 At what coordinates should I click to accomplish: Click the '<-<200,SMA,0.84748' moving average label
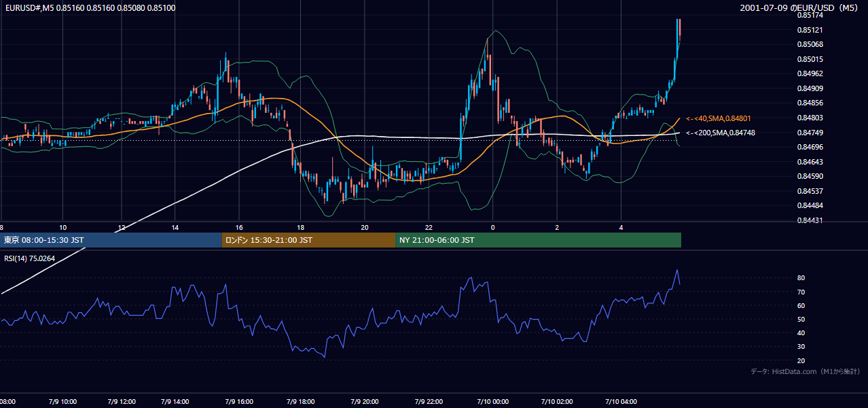tap(721, 133)
